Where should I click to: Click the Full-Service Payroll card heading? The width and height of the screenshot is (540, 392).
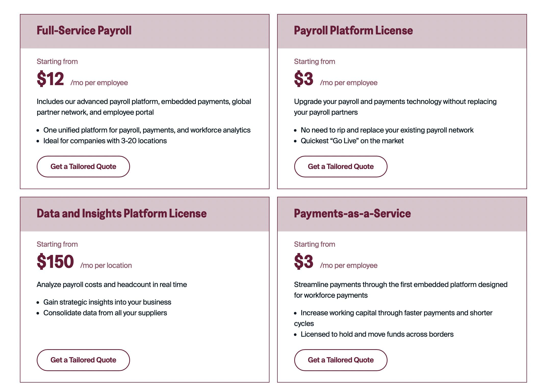coord(84,30)
